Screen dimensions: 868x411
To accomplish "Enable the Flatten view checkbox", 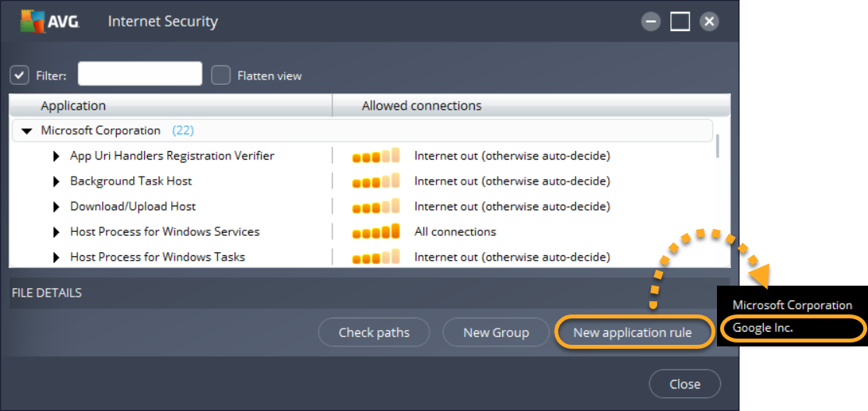I will (222, 76).
